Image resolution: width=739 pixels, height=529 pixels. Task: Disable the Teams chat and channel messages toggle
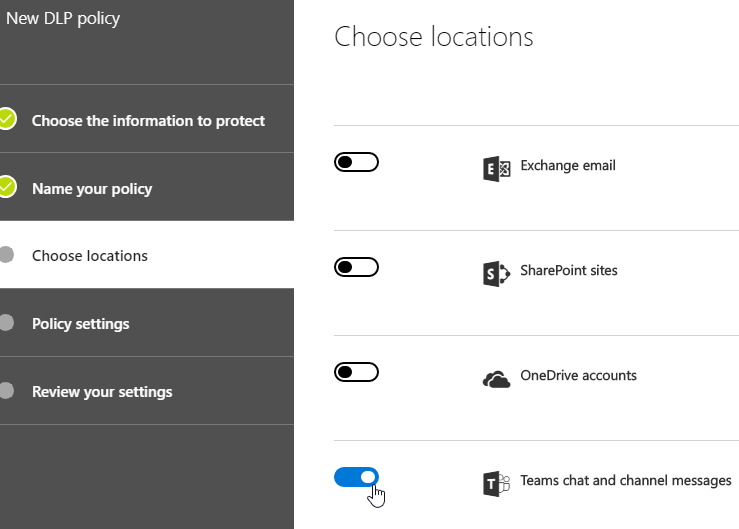(356, 477)
